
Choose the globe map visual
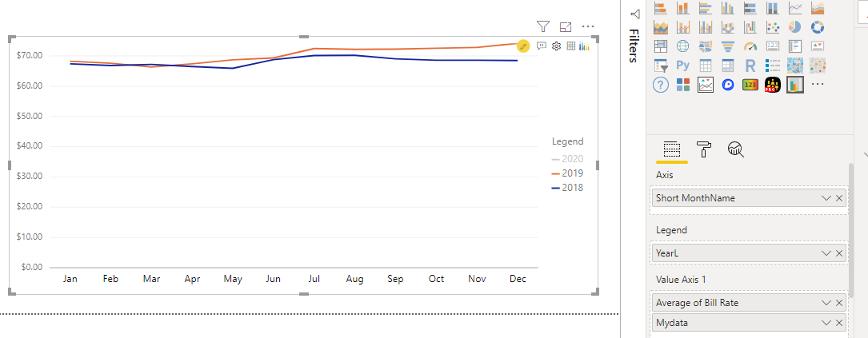pos(683,46)
